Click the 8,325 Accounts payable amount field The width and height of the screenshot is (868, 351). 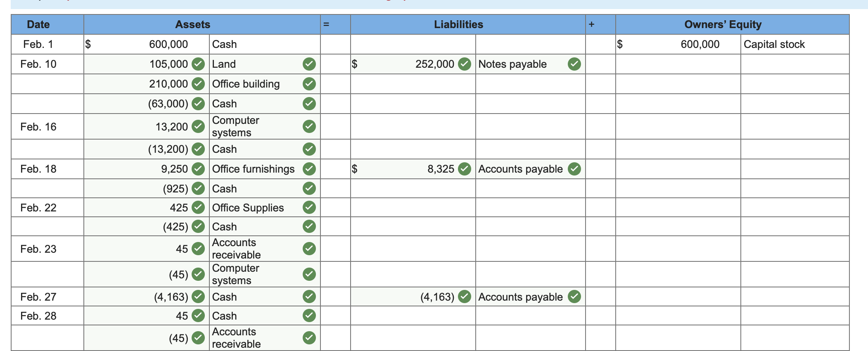tap(413, 169)
